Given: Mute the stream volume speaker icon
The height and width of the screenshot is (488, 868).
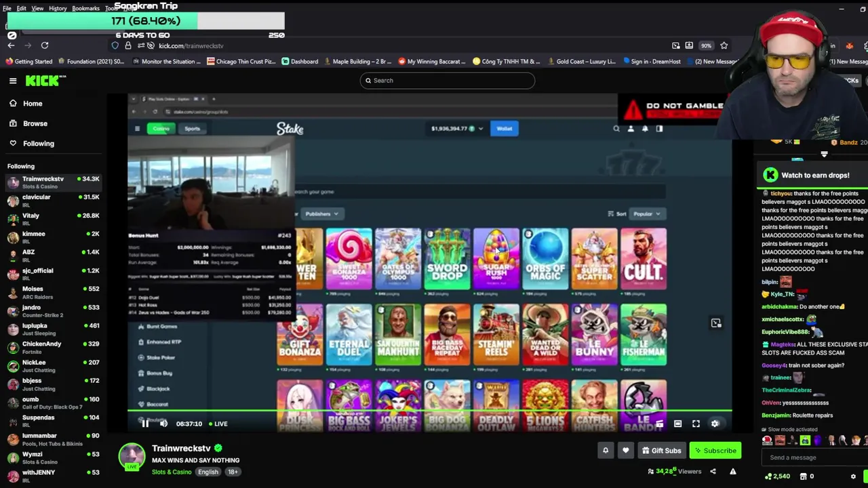Looking at the screenshot, I should [163, 424].
